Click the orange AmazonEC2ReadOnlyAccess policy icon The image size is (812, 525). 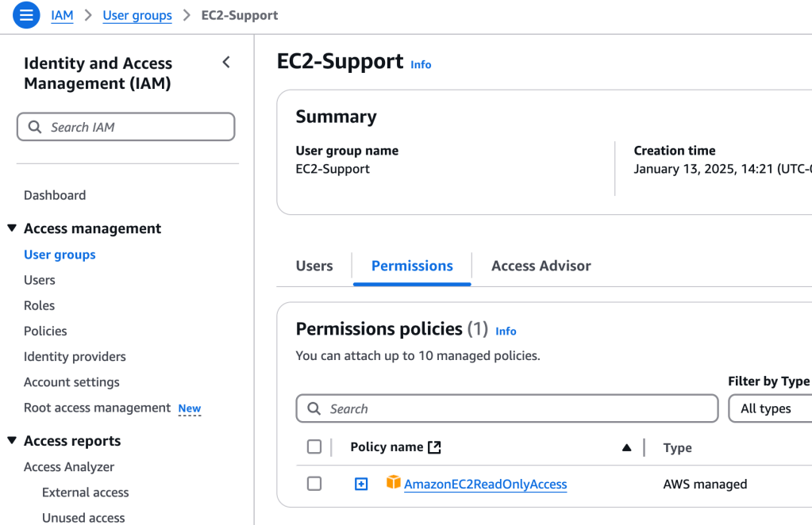pyautogui.click(x=393, y=482)
